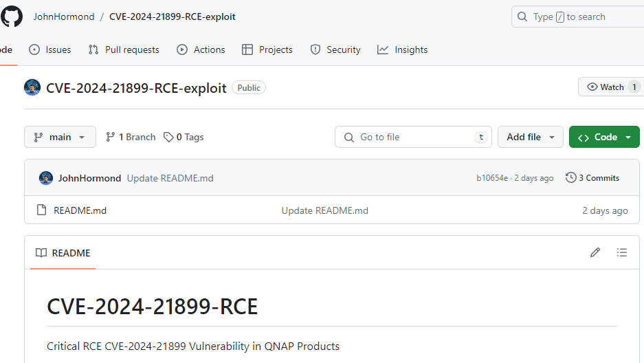This screenshot has width=644, height=363.
Task: Switch to the Actions tab
Action: [x=201, y=49]
